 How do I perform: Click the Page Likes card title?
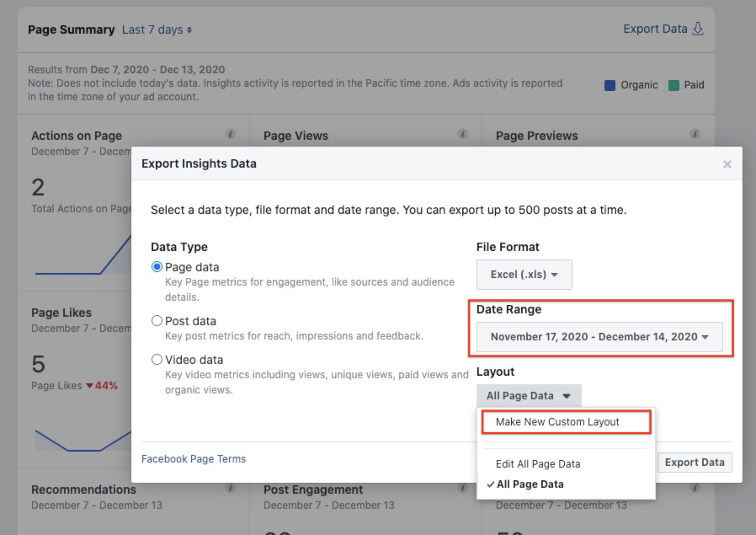pos(61,313)
